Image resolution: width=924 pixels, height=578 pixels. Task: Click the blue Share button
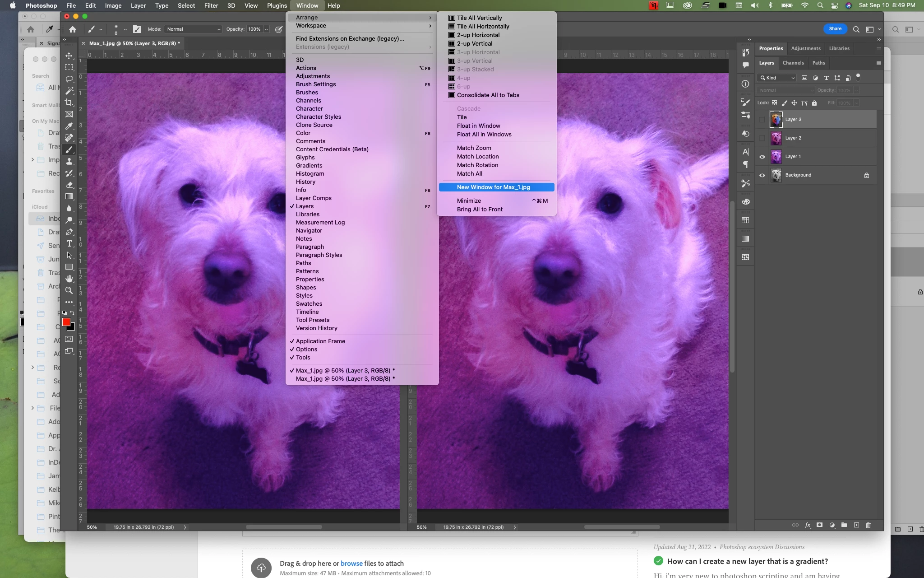(835, 29)
